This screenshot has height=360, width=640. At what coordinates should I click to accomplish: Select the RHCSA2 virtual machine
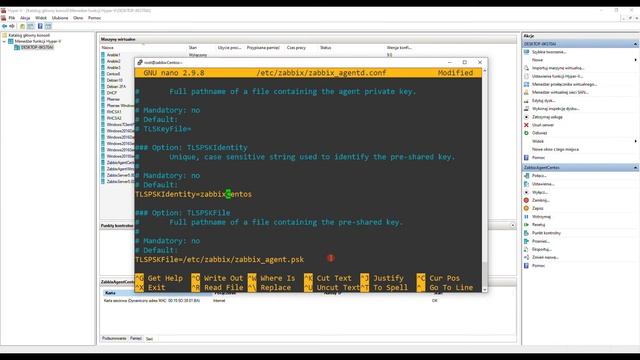click(114, 118)
